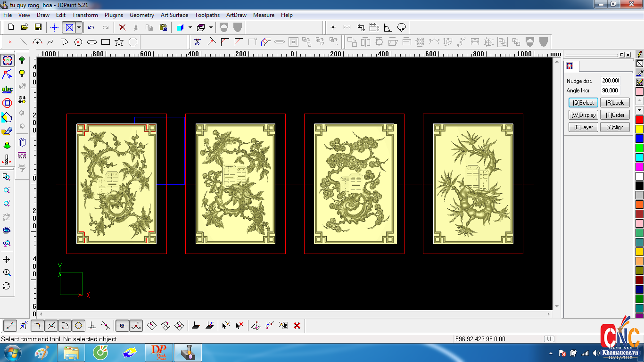Select the rectangle drawing tool

106,42
